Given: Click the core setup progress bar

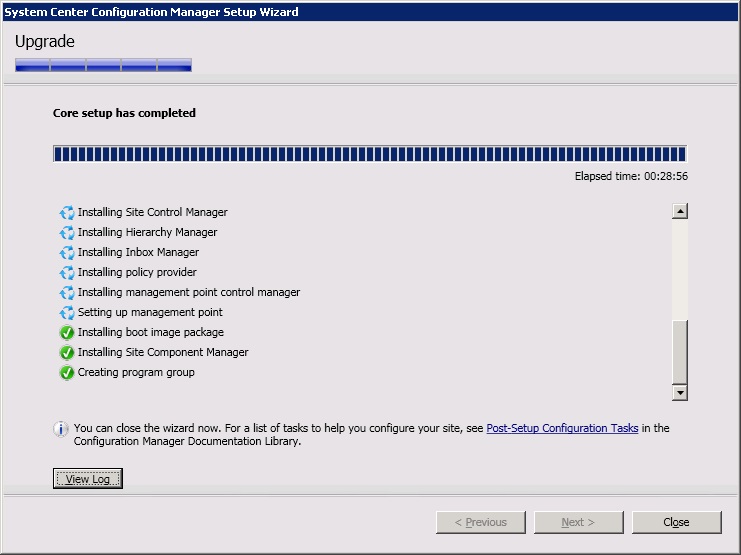Looking at the screenshot, I should pyautogui.click(x=369, y=154).
